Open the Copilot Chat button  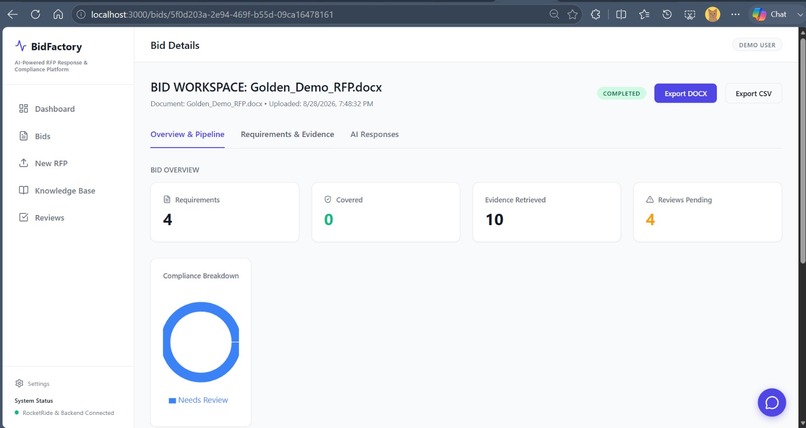click(770, 14)
